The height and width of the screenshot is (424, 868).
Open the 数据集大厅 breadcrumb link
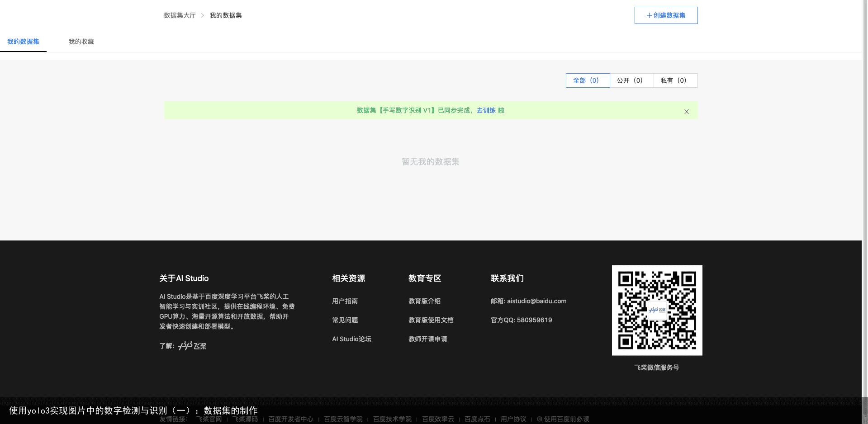(180, 15)
